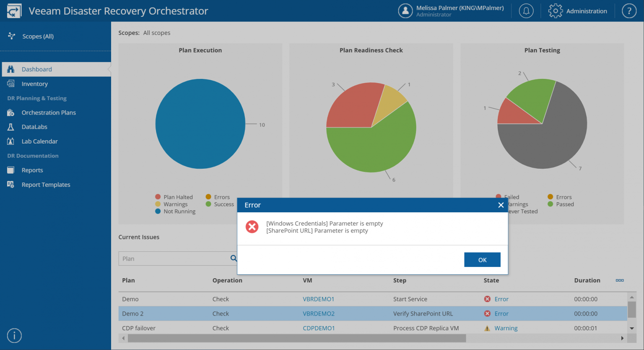Run the search with the magnifier icon

pyautogui.click(x=234, y=259)
